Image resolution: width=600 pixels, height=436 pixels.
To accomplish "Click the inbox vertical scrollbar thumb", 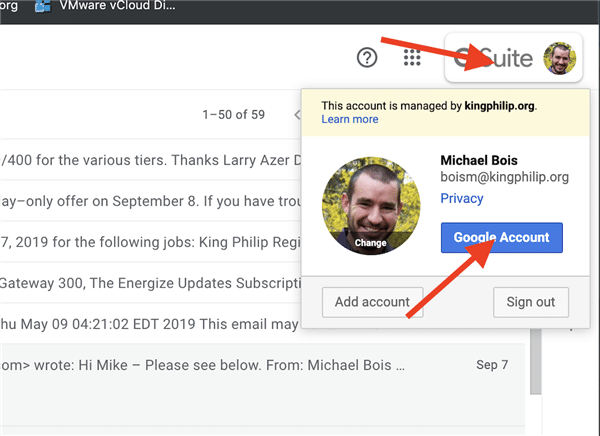I will point(536,361).
